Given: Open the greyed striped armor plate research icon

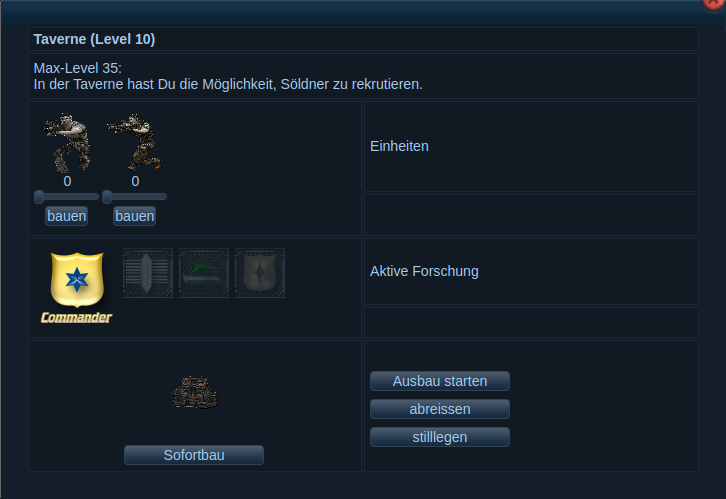Looking at the screenshot, I should coord(148,273).
